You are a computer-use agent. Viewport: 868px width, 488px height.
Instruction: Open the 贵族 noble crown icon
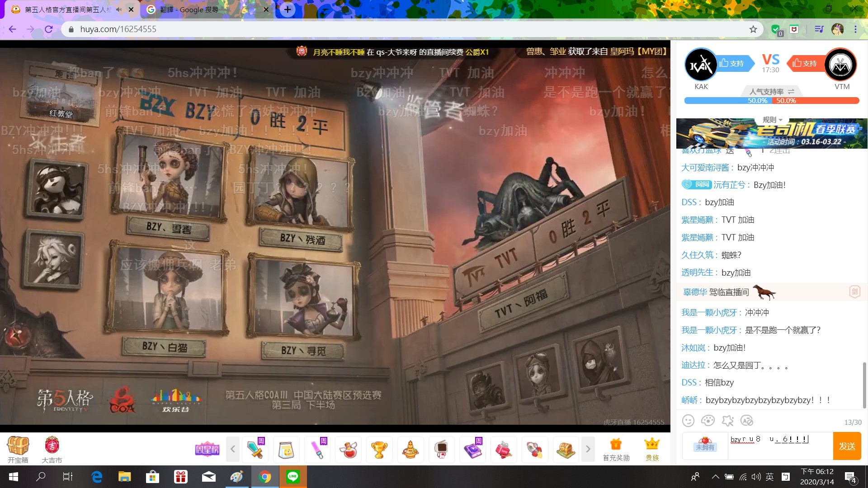(x=652, y=449)
